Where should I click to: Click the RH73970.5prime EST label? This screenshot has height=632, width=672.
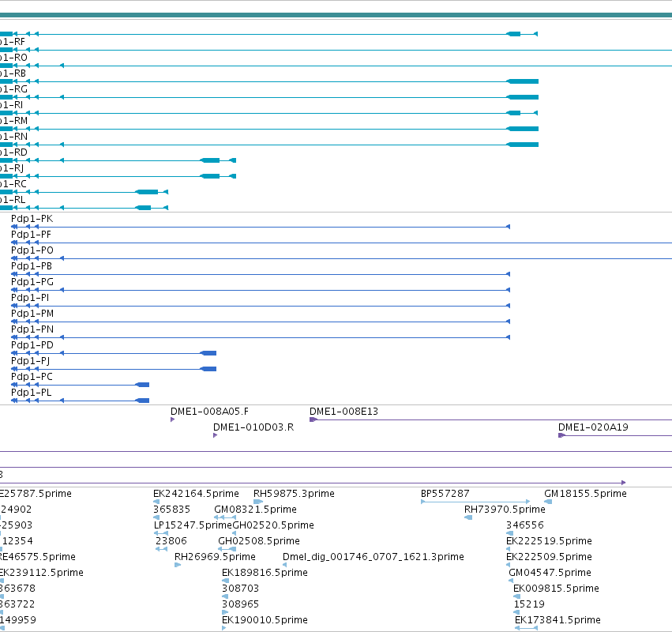[x=505, y=510]
